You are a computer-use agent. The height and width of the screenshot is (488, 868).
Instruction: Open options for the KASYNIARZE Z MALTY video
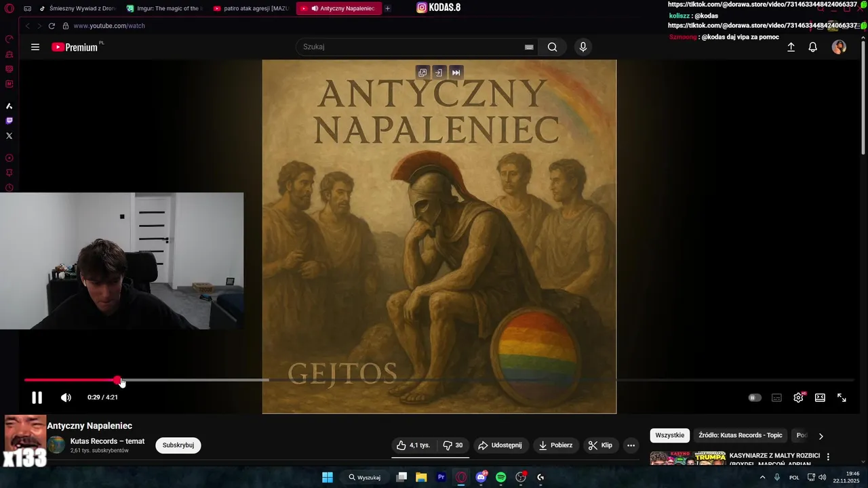[828, 457]
